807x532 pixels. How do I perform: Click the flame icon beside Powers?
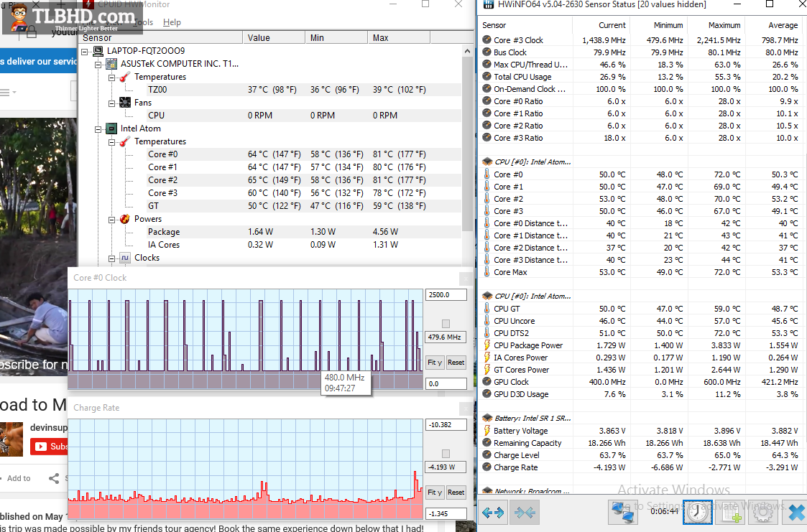pos(125,219)
